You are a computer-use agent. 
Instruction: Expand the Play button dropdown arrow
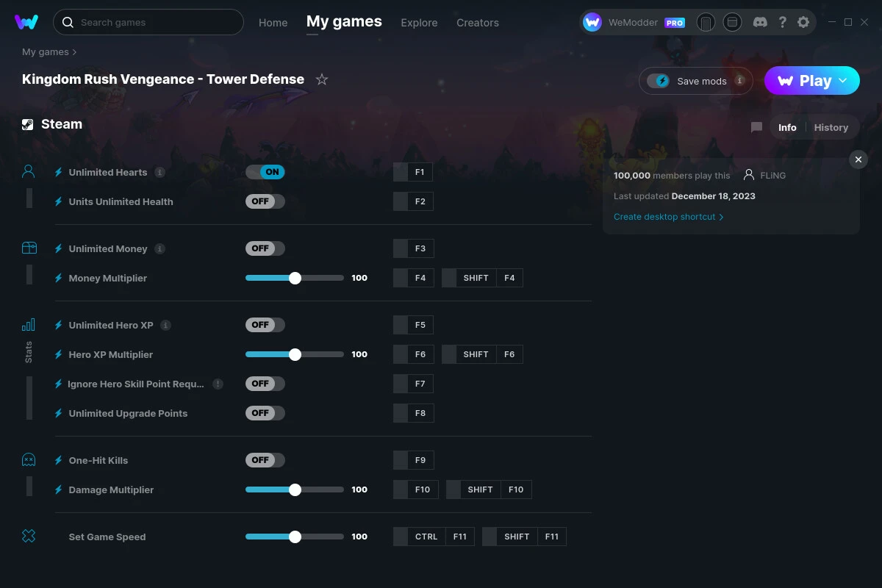click(843, 81)
